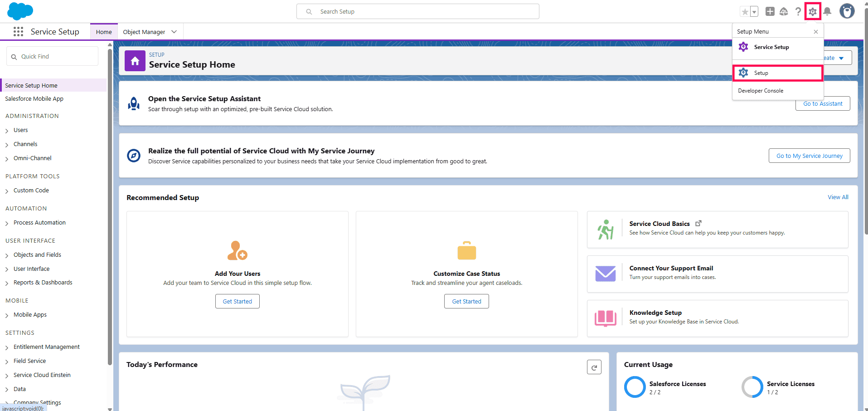The width and height of the screenshot is (868, 411).
Task: Click the Connect Your Support Email envelope icon
Action: click(606, 273)
